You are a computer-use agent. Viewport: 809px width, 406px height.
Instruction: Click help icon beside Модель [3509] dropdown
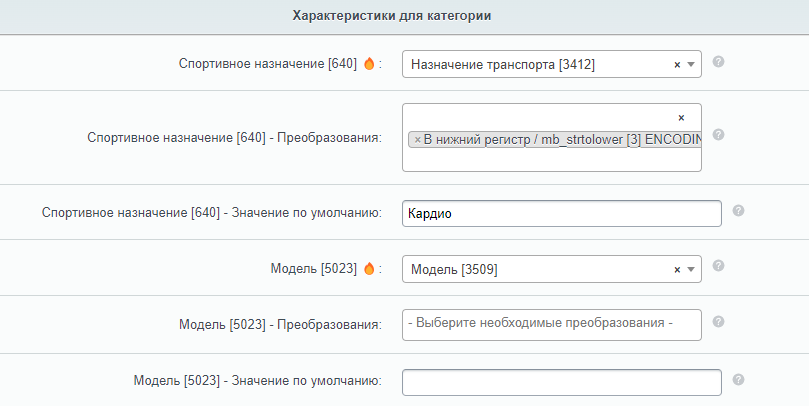[x=718, y=266]
